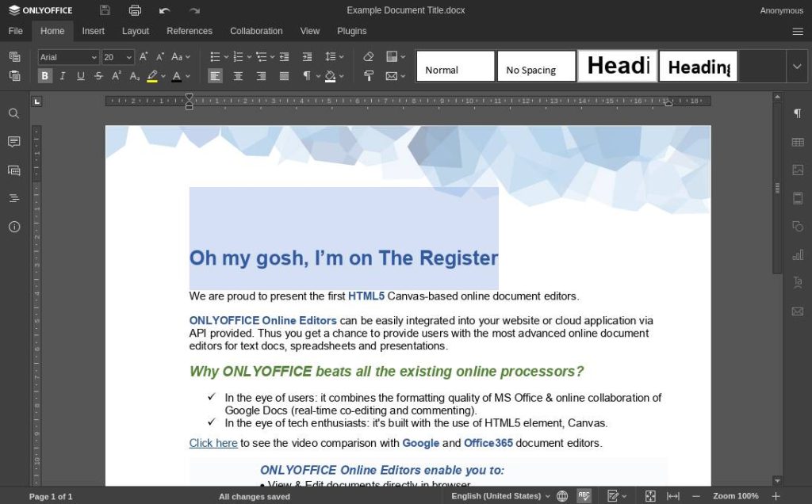Open shape settings in right sidebar
The image size is (812, 504).
click(x=798, y=226)
